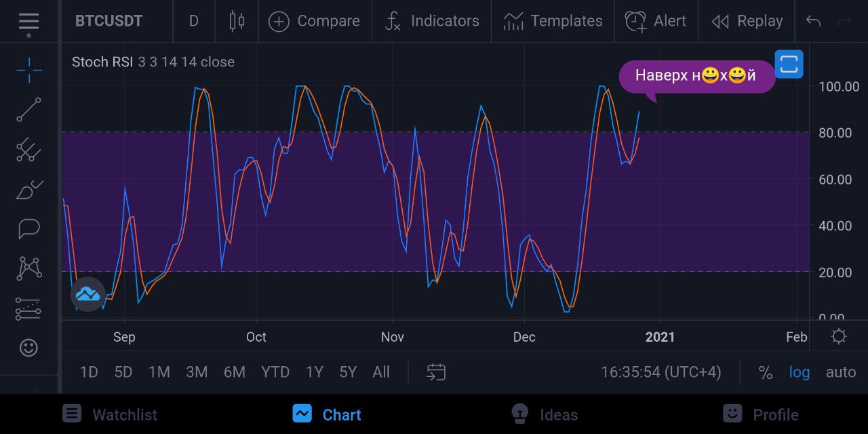Set range to 1D
Viewport: 868px width, 434px height.
tap(89, 372)
